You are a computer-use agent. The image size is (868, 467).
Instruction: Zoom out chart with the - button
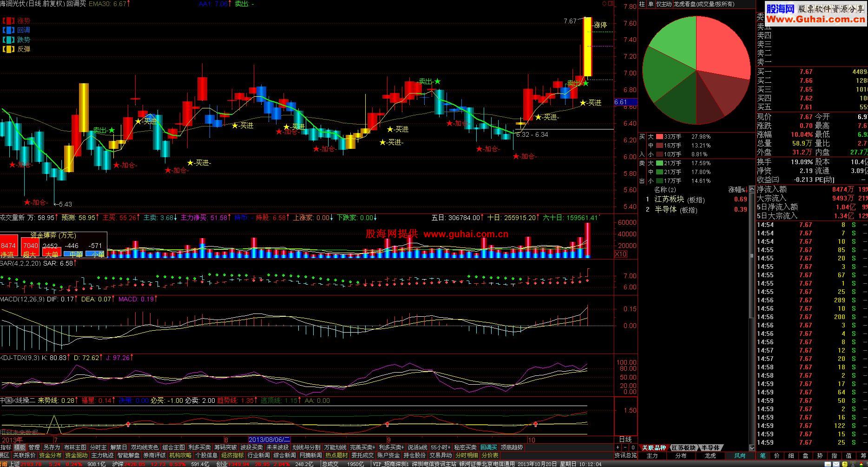click(625, 447)
